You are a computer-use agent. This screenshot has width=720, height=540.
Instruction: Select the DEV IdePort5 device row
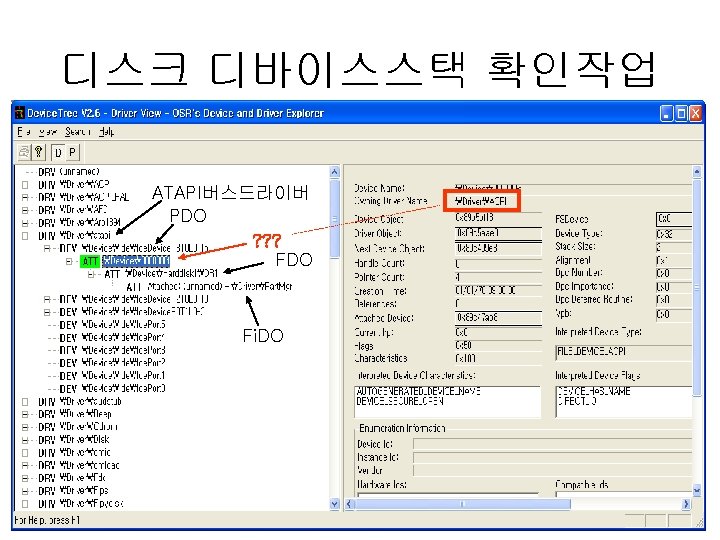[112, 325]
